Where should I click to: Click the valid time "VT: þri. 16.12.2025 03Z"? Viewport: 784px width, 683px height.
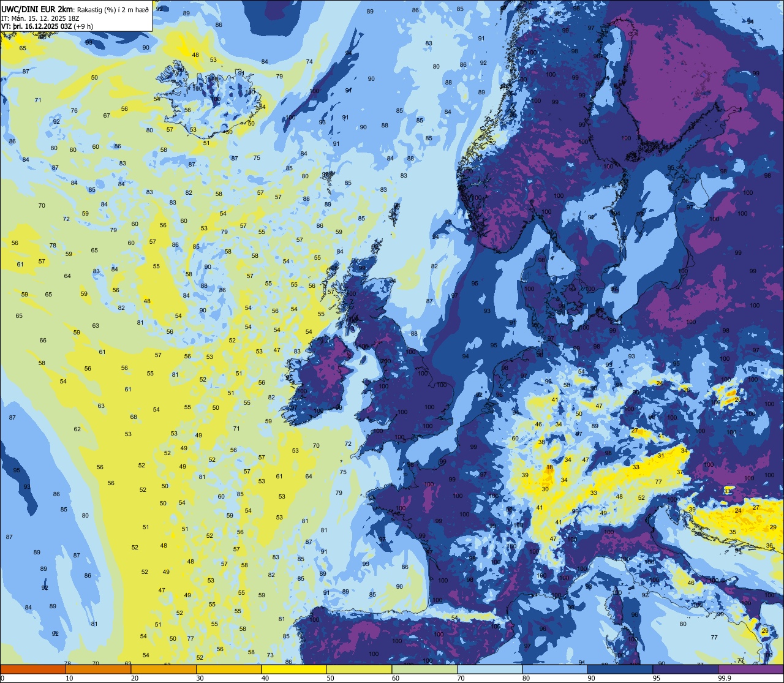[36, 26]
